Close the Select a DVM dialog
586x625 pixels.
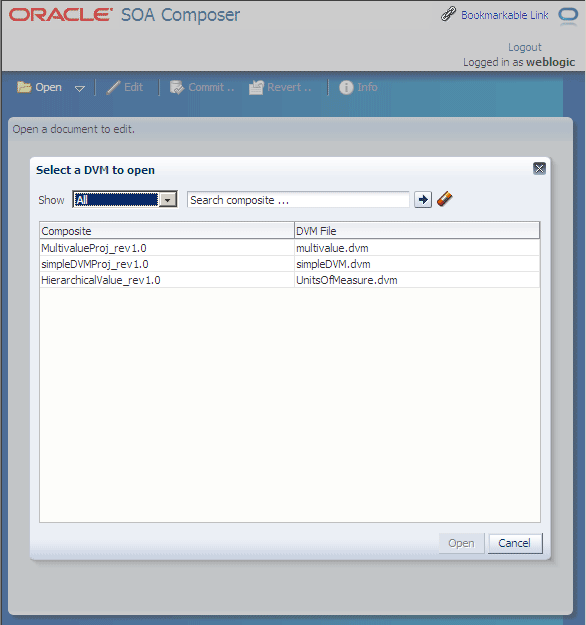539,169
